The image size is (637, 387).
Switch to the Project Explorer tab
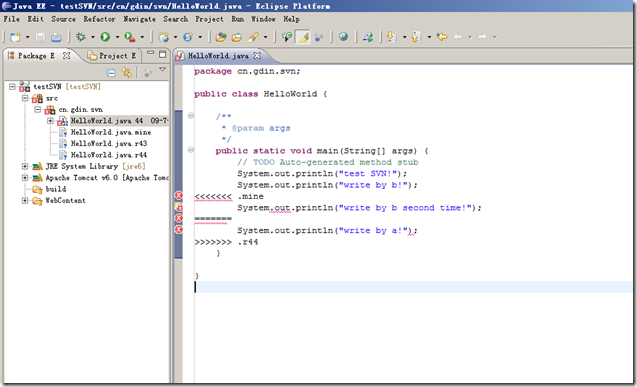click(112, 56)
